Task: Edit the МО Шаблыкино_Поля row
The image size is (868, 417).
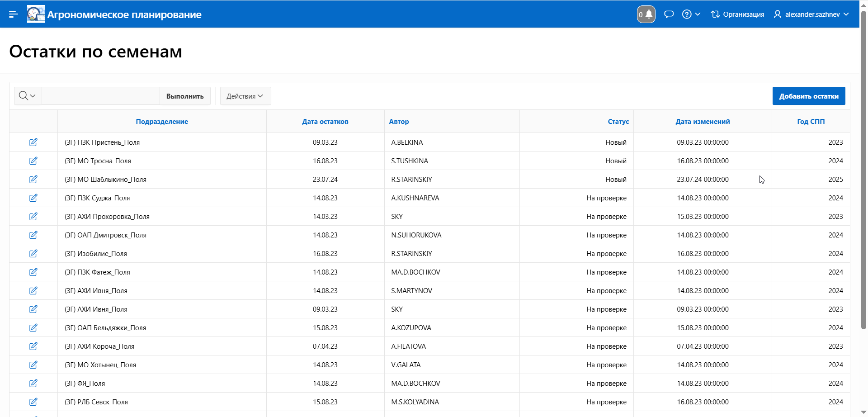Action: [x=33, y=180]
